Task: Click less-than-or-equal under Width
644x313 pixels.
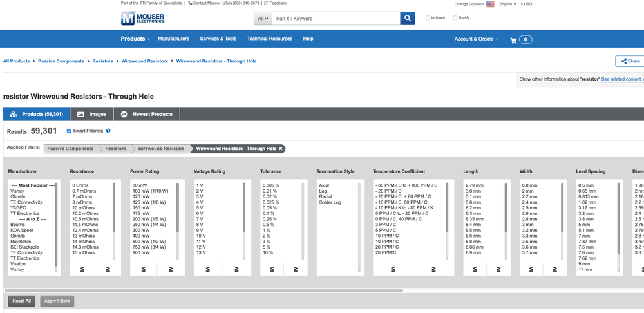Action: click(531, 269)
